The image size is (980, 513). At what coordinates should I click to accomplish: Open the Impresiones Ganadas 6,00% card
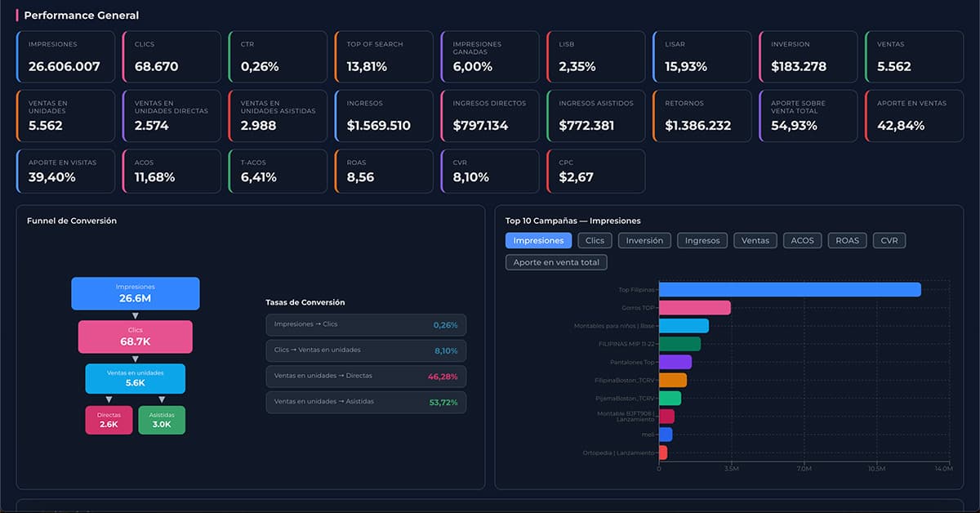(490, 57)
